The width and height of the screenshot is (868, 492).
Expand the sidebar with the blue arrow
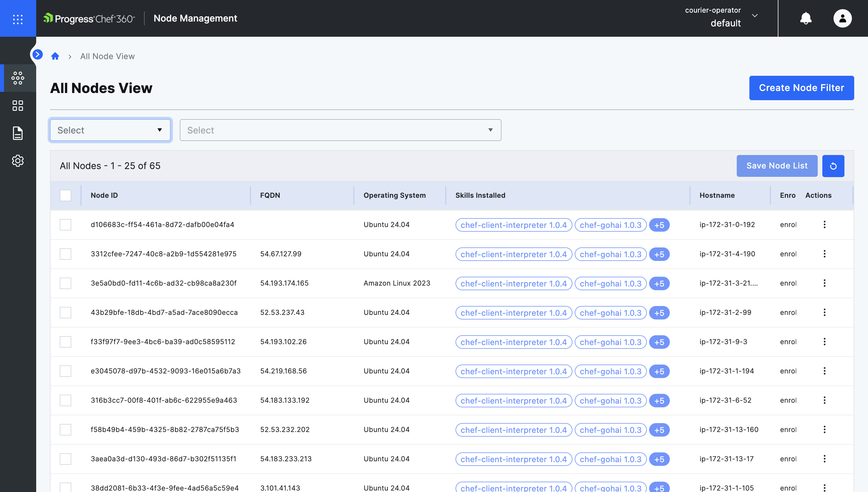(x=38, y=54)
